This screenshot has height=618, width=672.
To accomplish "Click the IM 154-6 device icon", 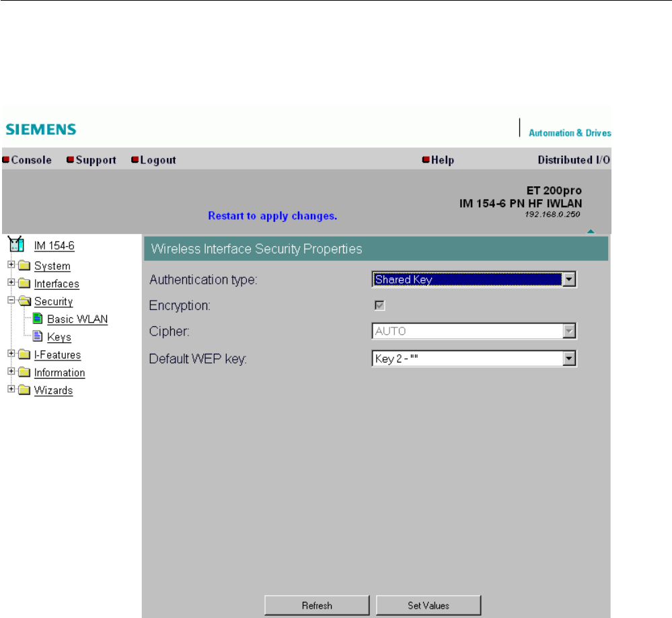I will pos(16,244).
